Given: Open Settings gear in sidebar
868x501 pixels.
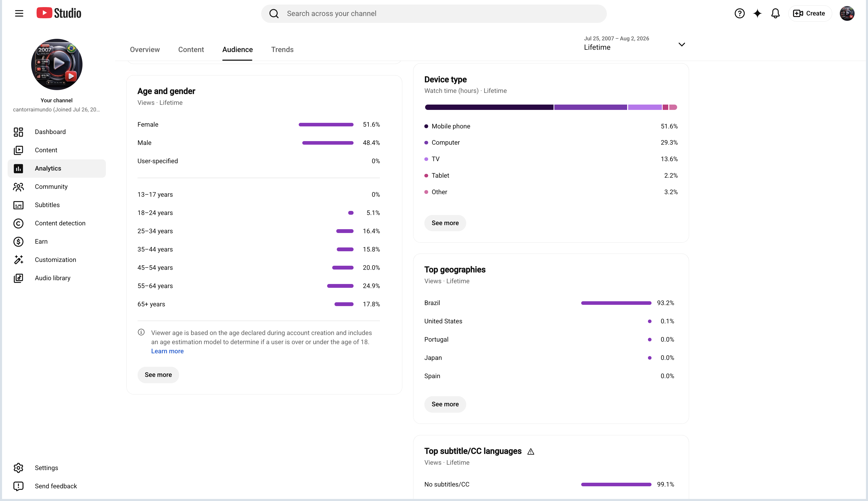Looking at the screenshot, I should click(18, 468).
